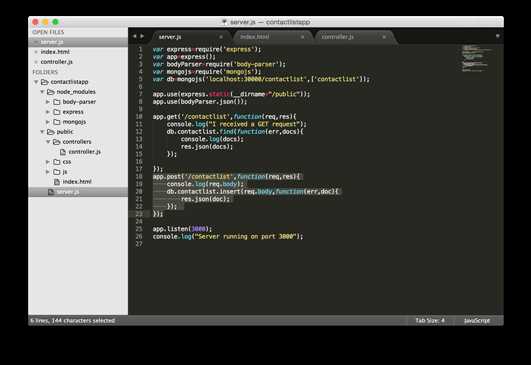
Task: Click the app.use(bodyParser.json()) line
Action: 200,102
